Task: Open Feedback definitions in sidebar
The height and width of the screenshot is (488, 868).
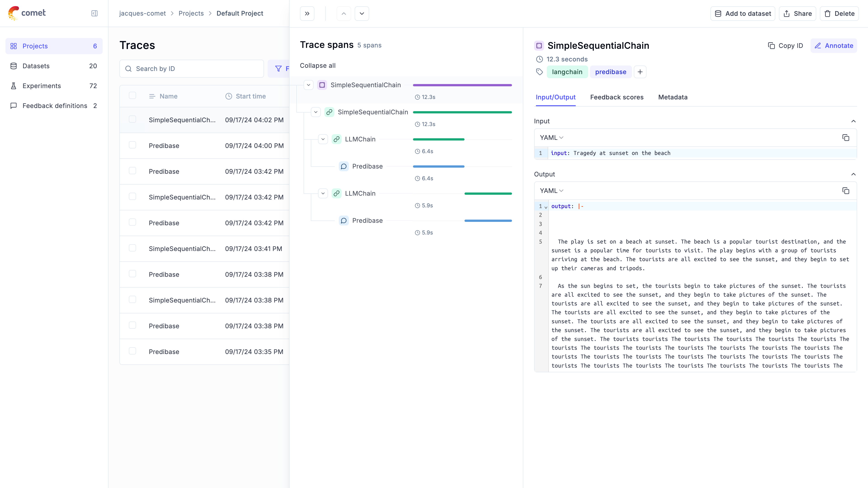Action: (54, 106)
